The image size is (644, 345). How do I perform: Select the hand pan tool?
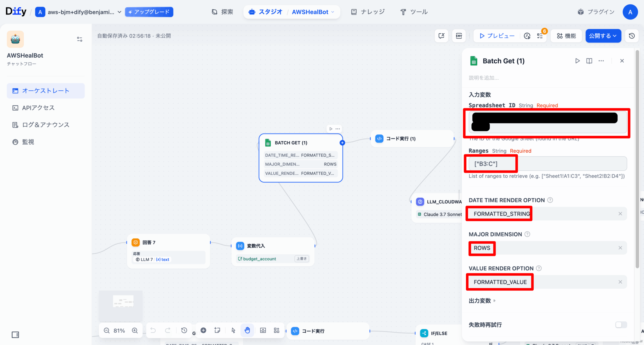247,330
